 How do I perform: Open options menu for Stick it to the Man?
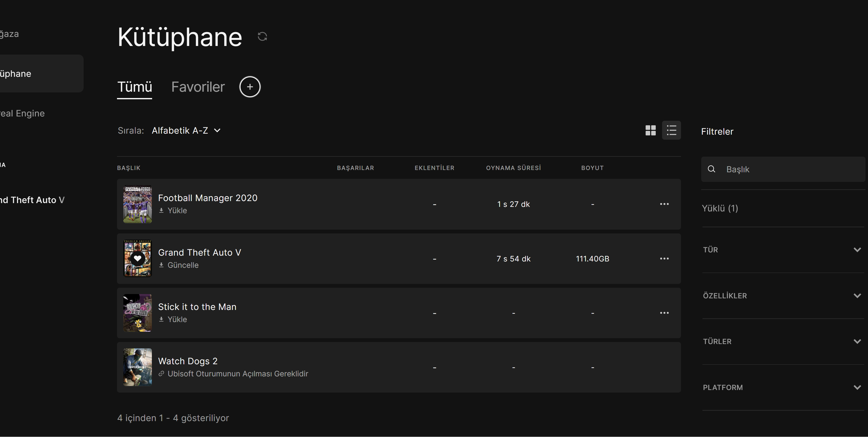[x=664, y=313]
